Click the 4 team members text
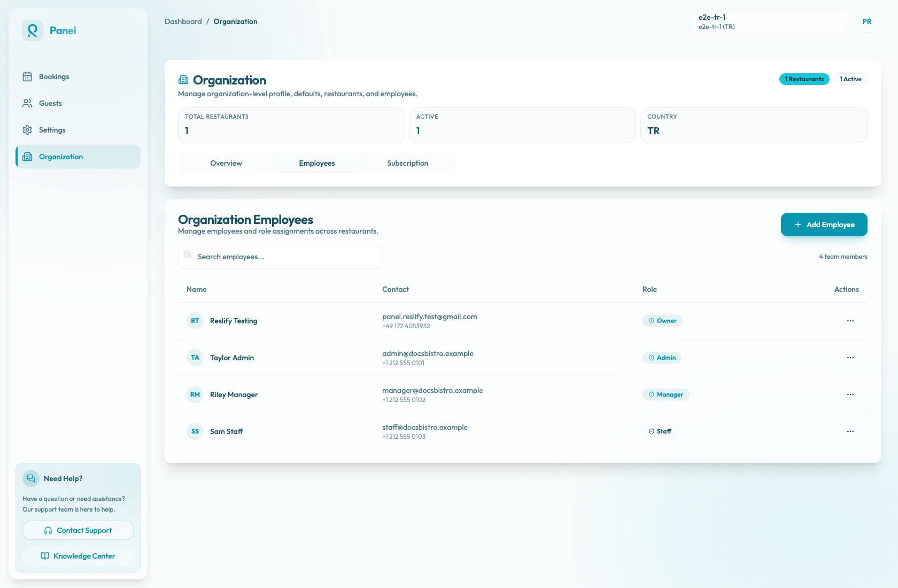Image resolution: width=898 pixels, height=588 pixels. (843, 257)
